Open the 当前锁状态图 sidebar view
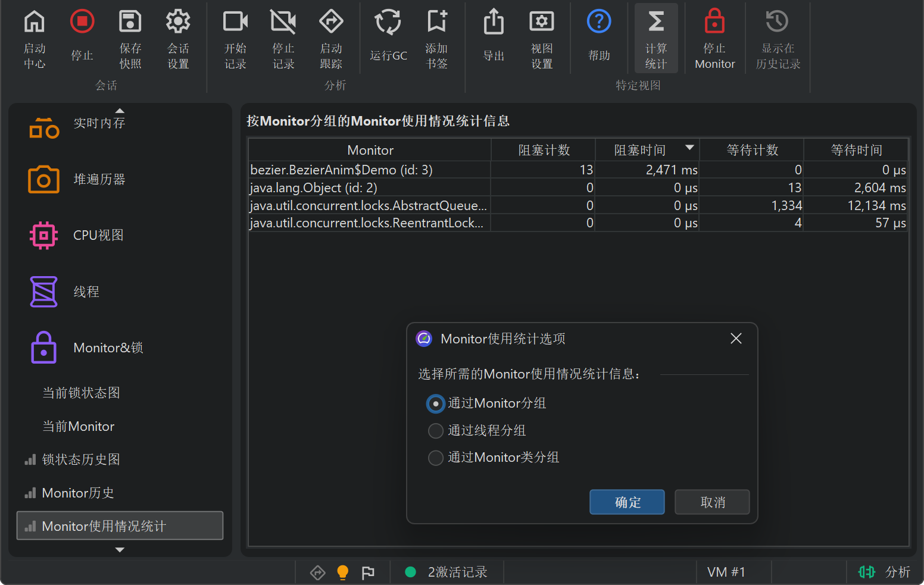 pyautogui.click(x=81, y=393)
